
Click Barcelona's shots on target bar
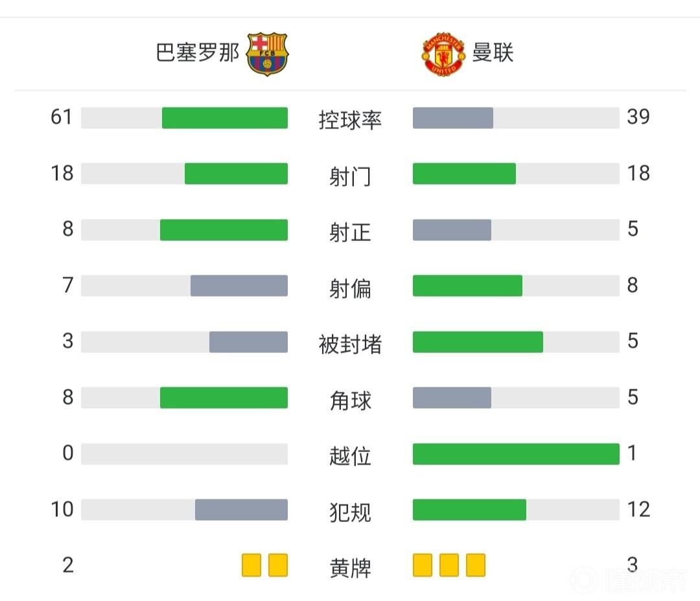(224, 230)
